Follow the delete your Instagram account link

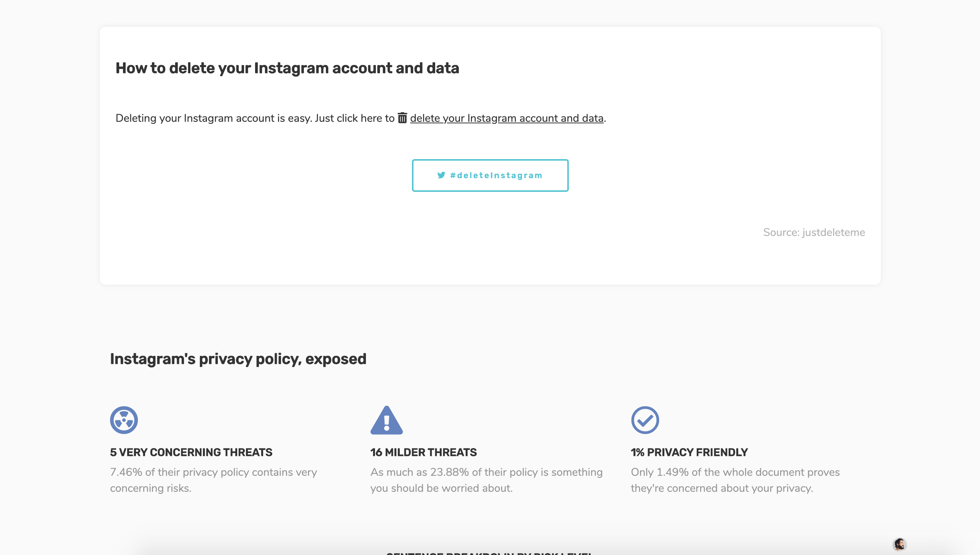[507, 118]
